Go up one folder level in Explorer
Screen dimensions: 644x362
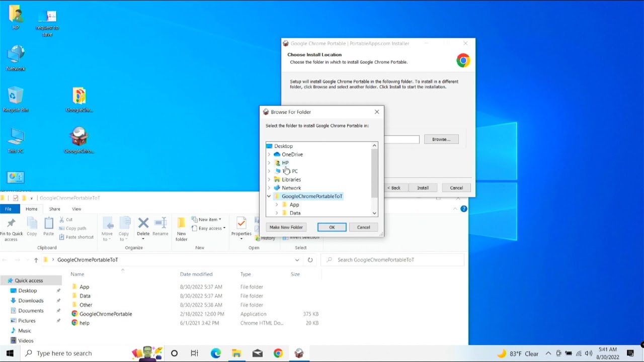[x=36, y=260]
